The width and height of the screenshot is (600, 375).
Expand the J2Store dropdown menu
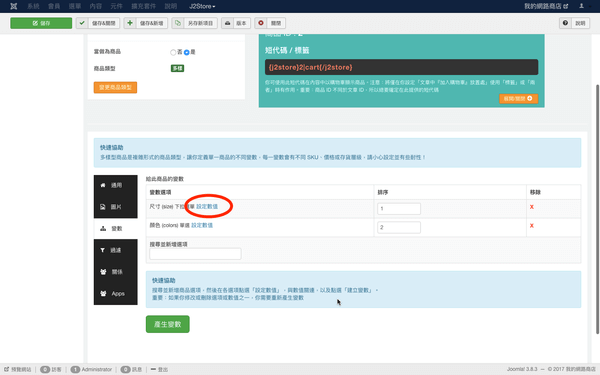202,6
